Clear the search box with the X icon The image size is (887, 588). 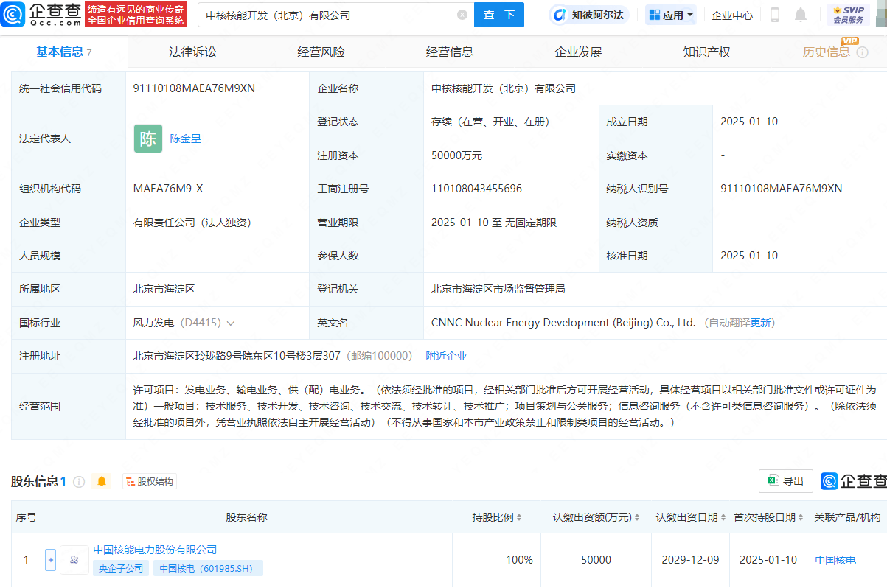pyautogui.click(x=462, y=15)
